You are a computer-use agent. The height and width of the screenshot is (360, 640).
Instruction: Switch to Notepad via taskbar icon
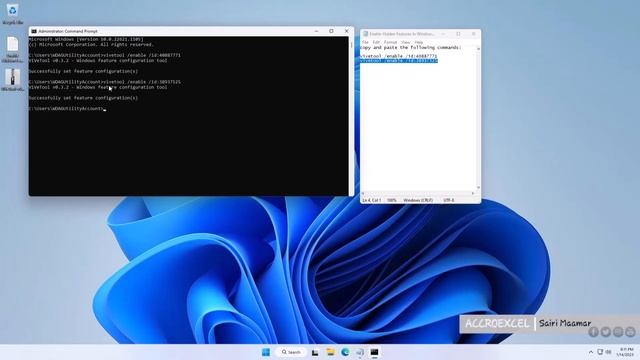tap(360, 352)
